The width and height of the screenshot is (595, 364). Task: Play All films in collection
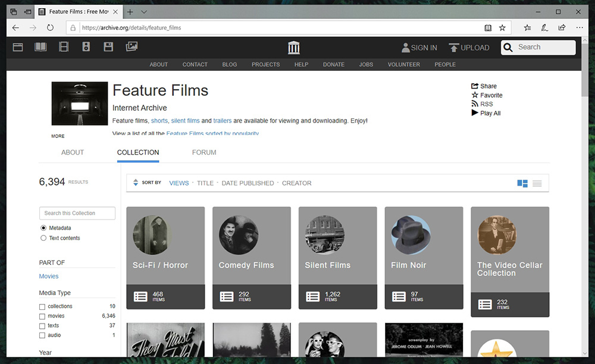click(486, 113)
